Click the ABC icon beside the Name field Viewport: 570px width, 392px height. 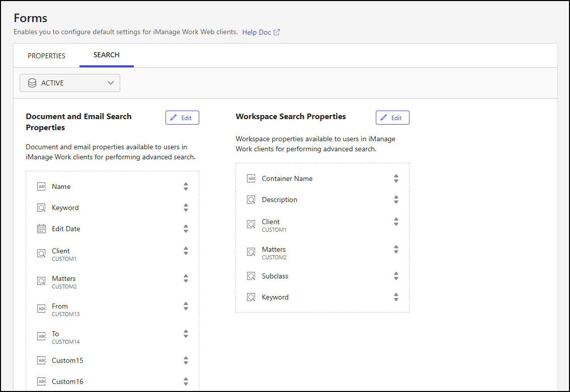click(42, 186)
